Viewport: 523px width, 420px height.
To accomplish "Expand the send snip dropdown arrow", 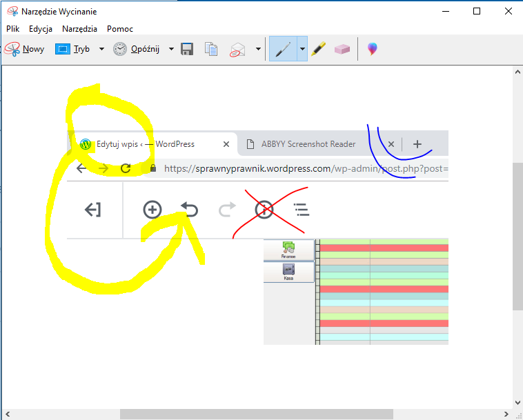I will pyautogui.click(x=258, y=49).
